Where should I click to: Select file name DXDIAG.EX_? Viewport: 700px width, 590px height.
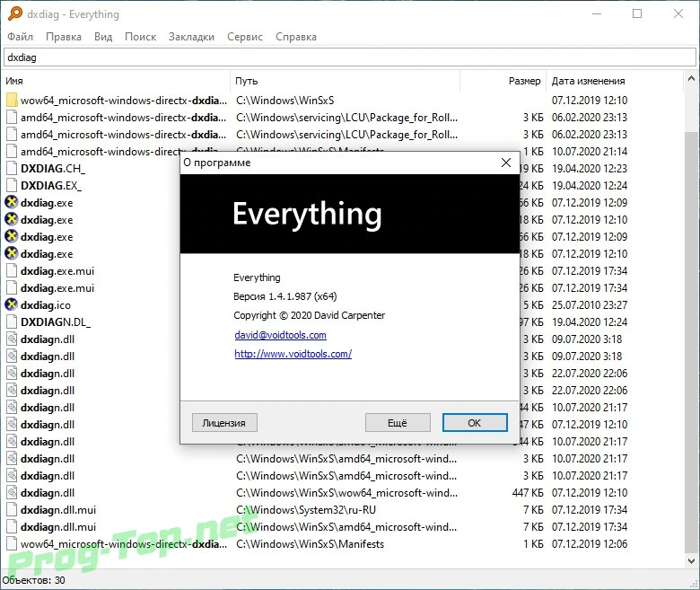(51, 185)
